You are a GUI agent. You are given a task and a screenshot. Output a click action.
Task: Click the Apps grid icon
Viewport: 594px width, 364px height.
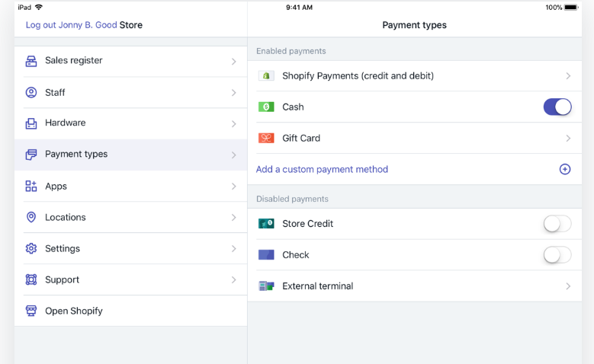pyautogui.click(x=31, y=186)
